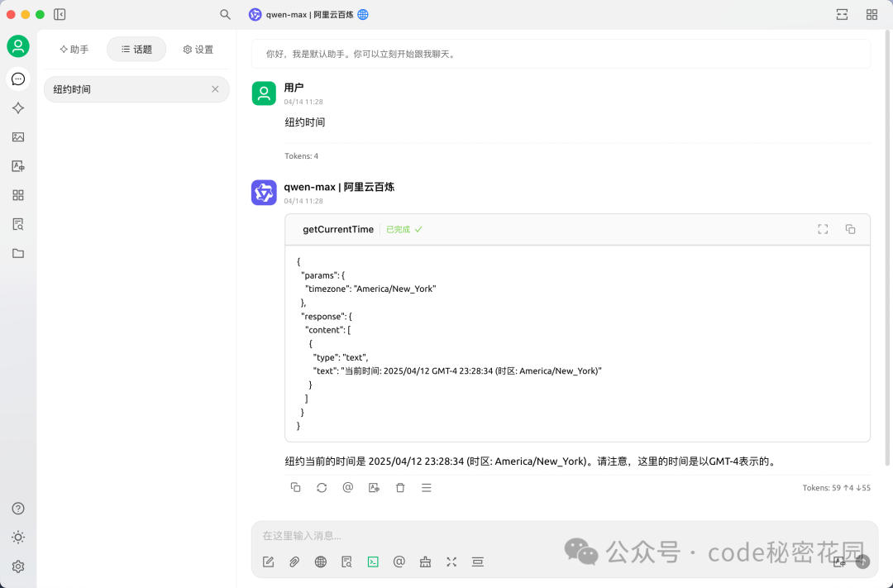Collapse the getCurrentTime tool call block
The width and height of the screenshot is (893, 588).
click(x=577, y=230)
